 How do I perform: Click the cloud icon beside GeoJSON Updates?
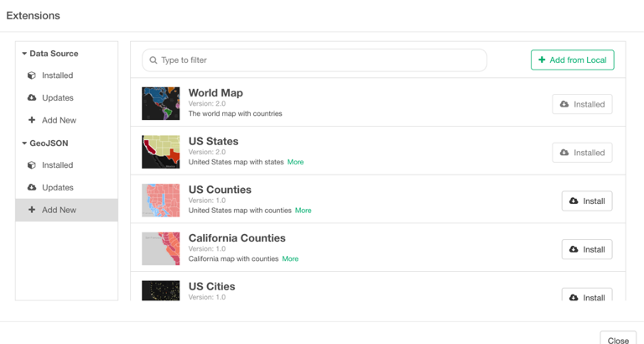(32, 188)
